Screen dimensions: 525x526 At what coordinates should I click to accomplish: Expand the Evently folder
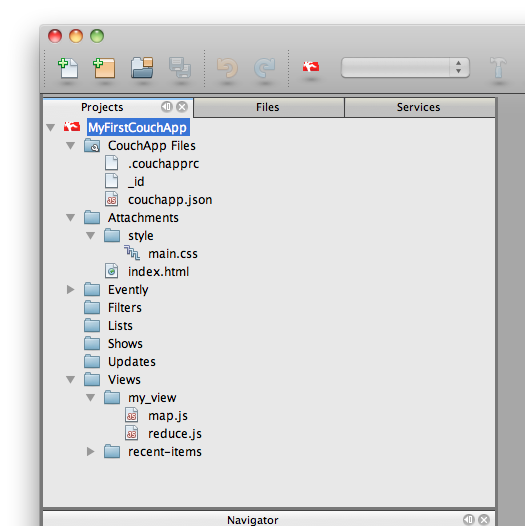[x=70, y=290]
